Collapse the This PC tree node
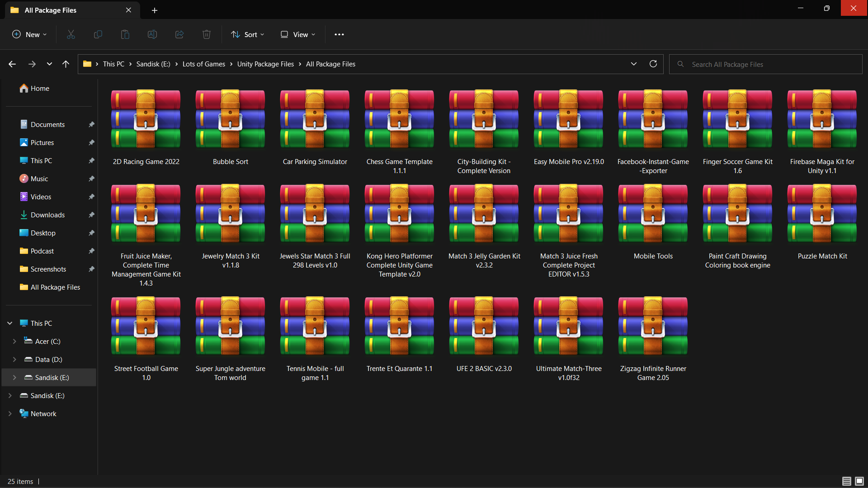 (10, 323)
